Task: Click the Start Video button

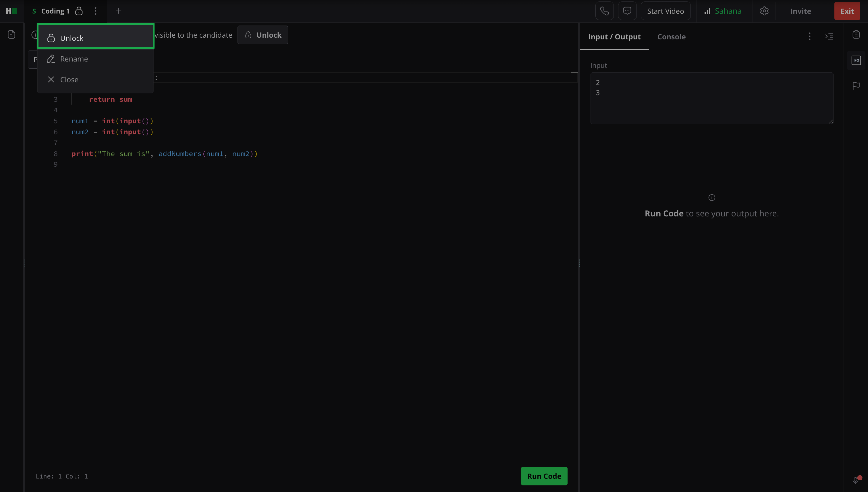Action: click(665, 11)
